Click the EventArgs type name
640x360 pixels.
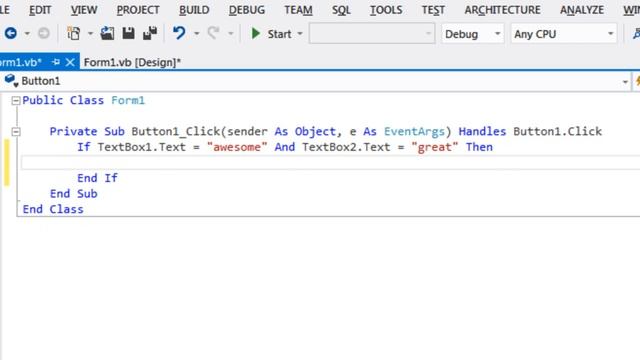coord(414,131)
